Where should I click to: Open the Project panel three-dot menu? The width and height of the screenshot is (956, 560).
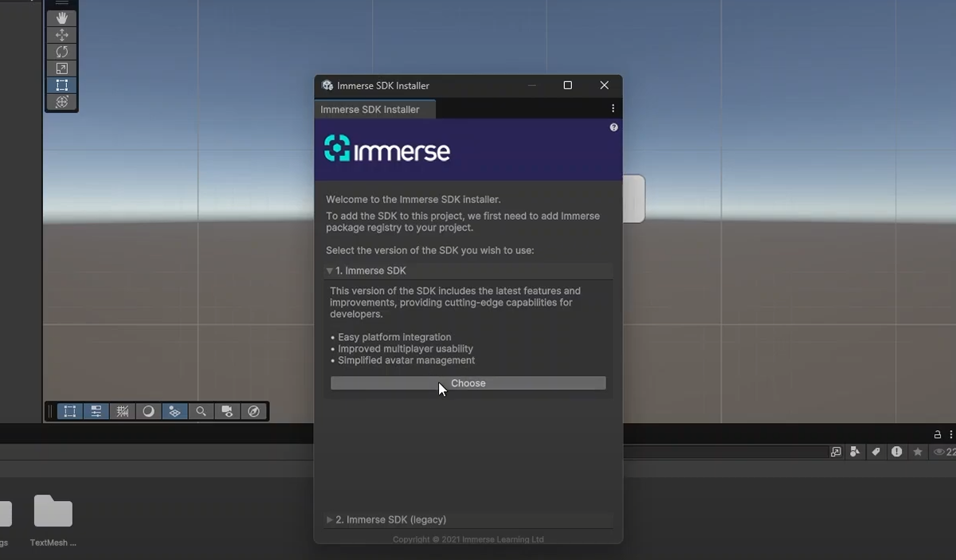[x=950, y=434]
